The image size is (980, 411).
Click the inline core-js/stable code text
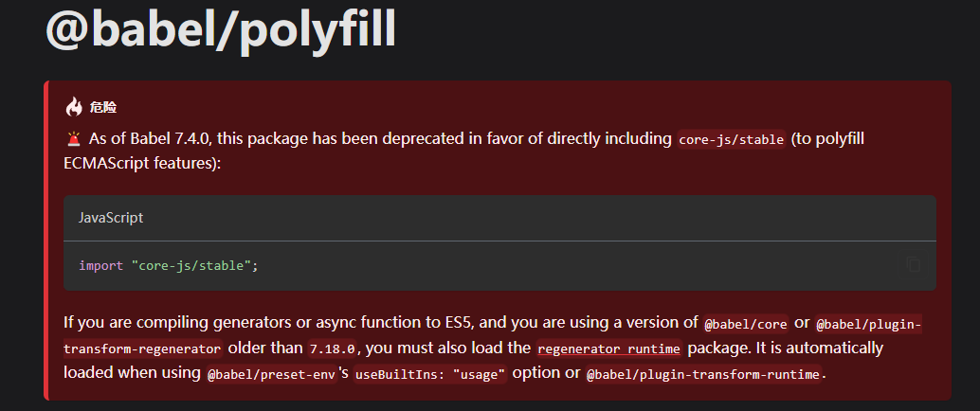732,140
